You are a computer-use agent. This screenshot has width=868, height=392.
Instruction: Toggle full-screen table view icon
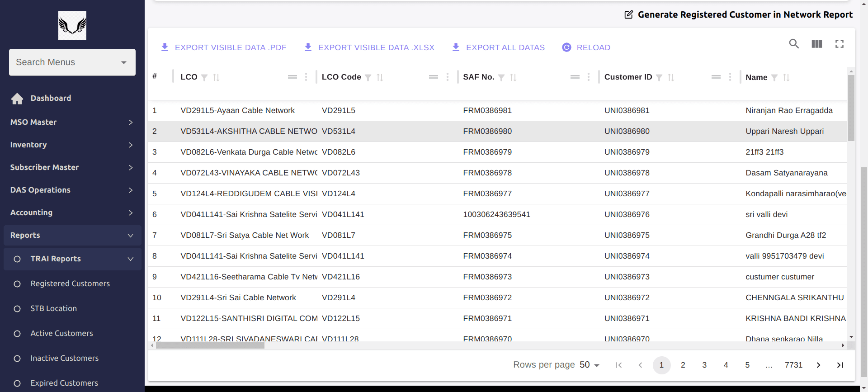[839, 44]
